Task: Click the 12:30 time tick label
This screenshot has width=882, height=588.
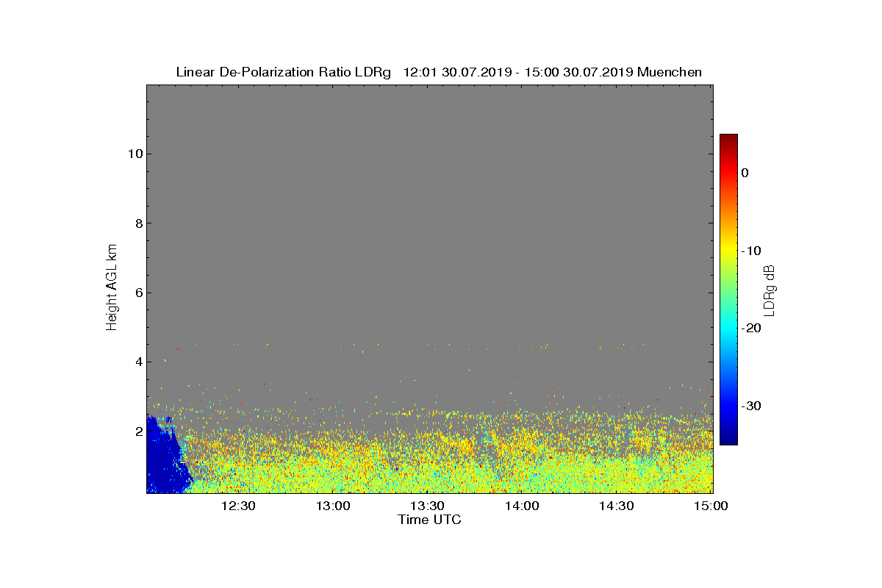Action: pyautogui.click(x=237, y=506)
